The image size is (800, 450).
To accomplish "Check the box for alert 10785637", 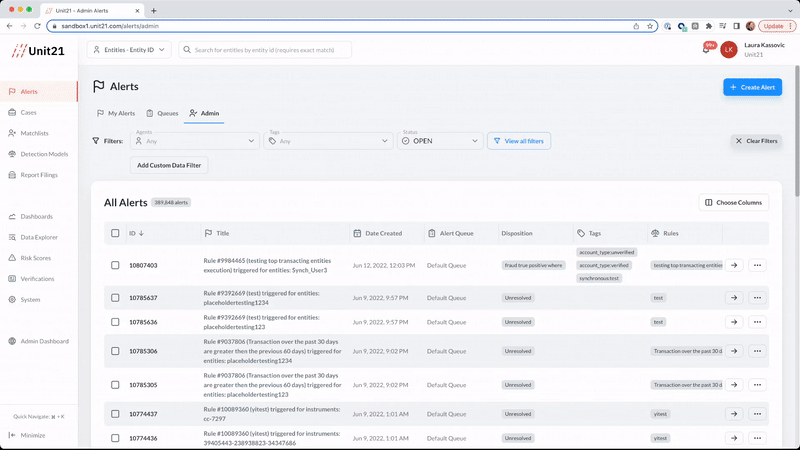I will click(x=115, y=297).
